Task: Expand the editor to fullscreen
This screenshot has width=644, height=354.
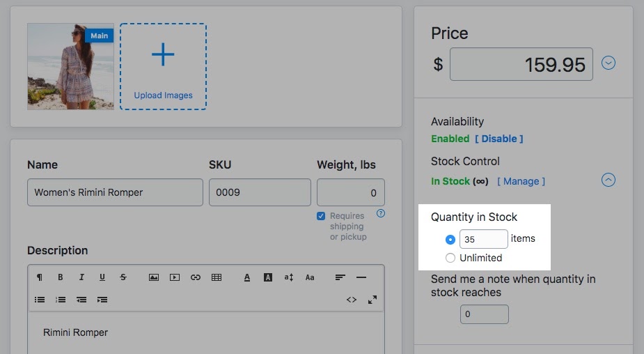Action: pos(372,300)
